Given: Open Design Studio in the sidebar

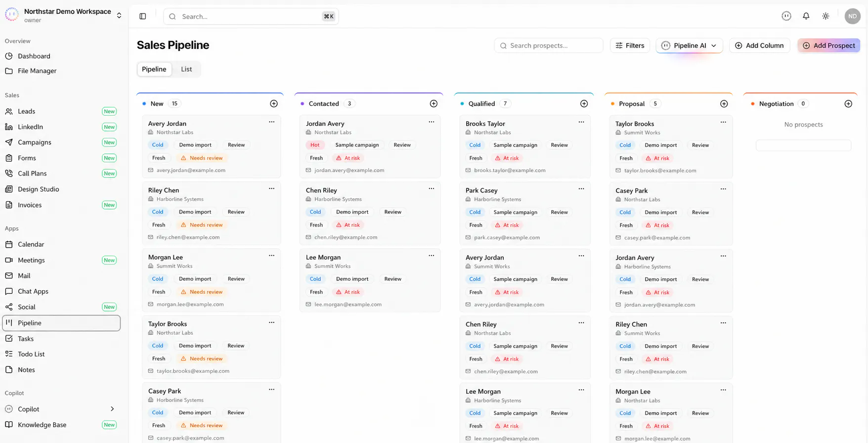Looking at the screenshot, I should [61, 189].
